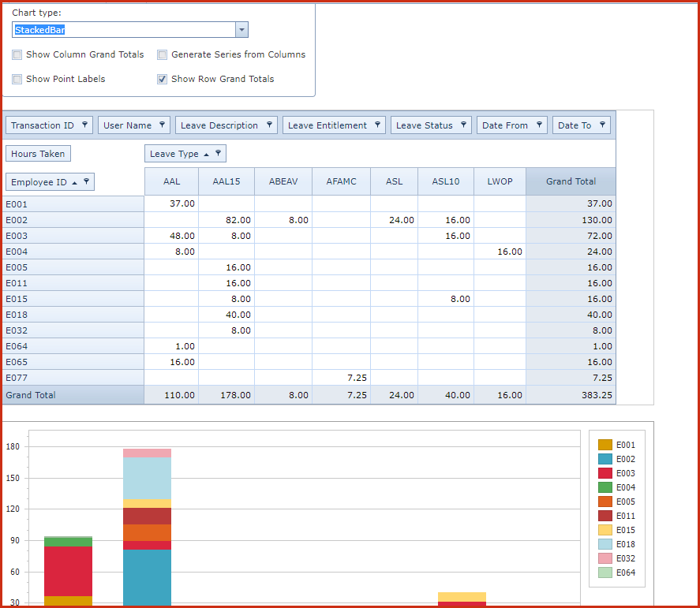Image resolution: width=700 pixels, height=608 pixels.
Task: Click the E002 legend color swatch
Action: [605, 459]
